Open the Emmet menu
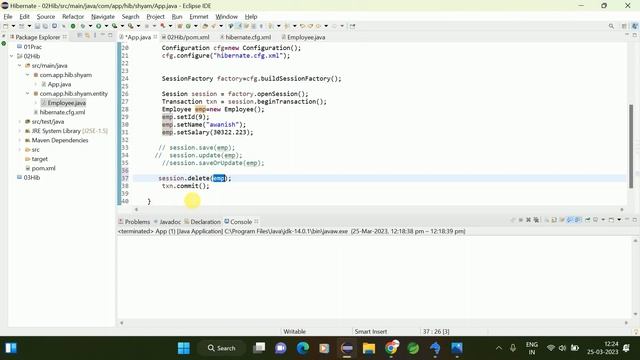 (199, 17)
